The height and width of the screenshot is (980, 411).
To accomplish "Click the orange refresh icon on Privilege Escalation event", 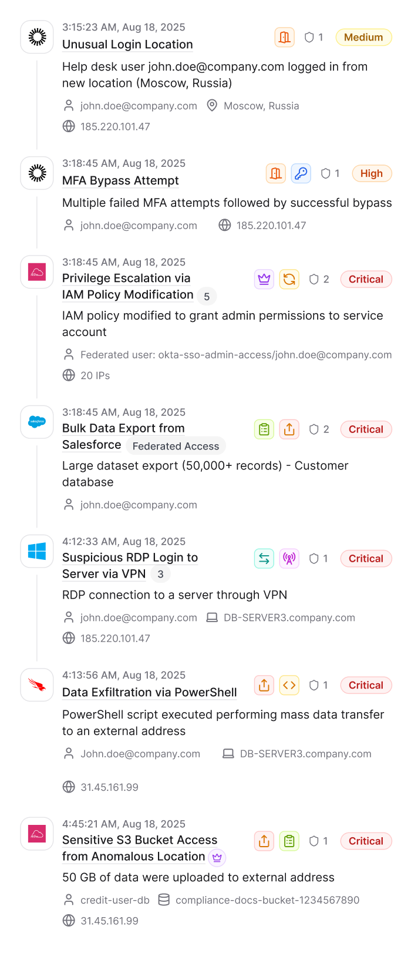I will [x=289, y=279].
